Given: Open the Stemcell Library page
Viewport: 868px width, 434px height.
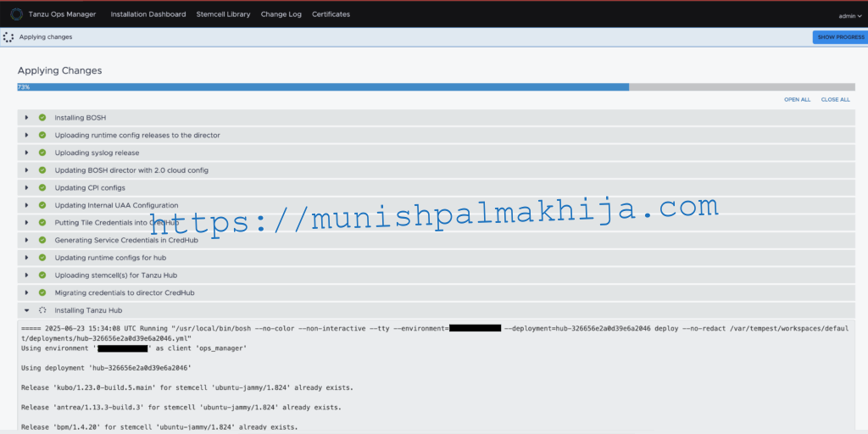Looking at the screenshot, I should [223, 14].
